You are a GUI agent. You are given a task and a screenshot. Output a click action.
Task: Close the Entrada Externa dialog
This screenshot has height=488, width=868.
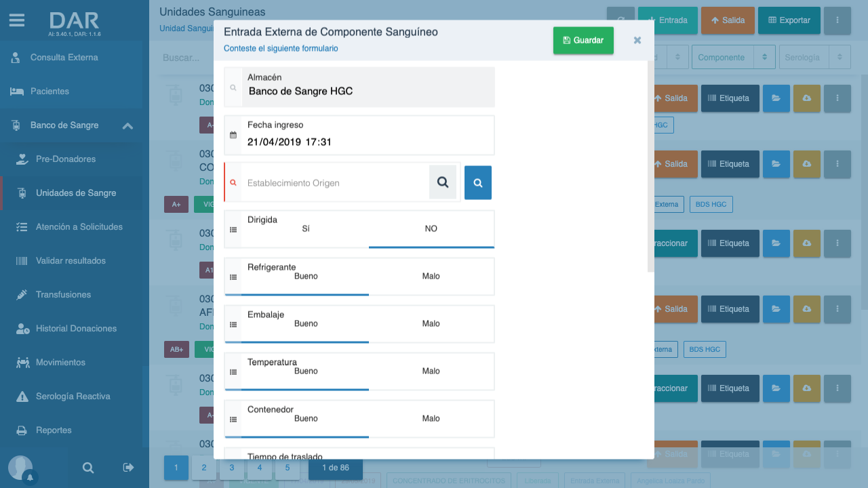click(x=637, y=40)
